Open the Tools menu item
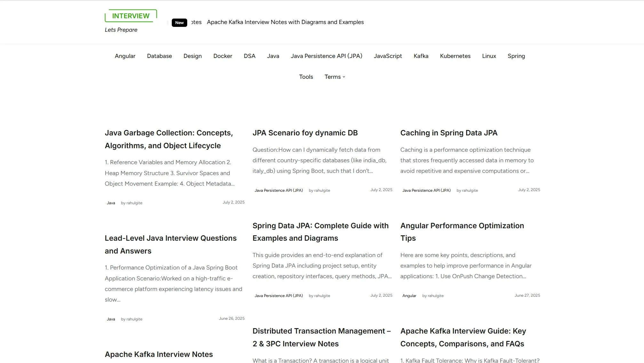The height and width of the screenshot is (363, 644). (306, 77)
